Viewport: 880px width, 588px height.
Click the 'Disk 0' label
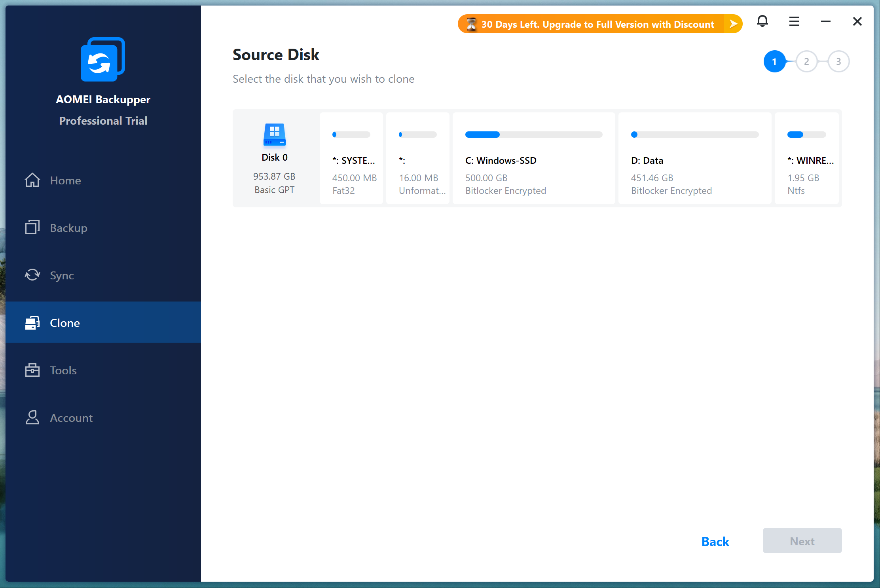(x=274, y=157)
